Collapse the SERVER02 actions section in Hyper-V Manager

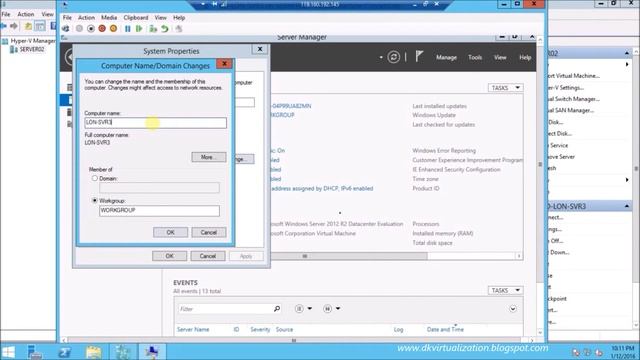pos(627,53)
